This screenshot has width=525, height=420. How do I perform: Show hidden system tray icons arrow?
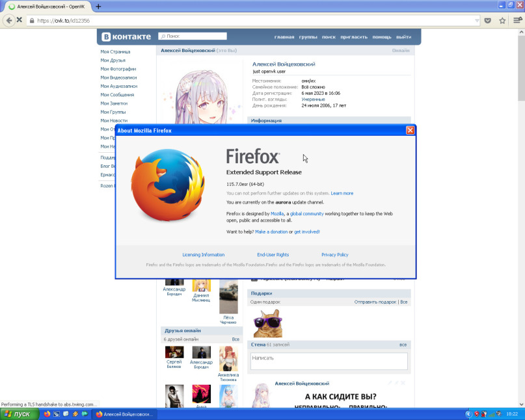pyautogui.click(x=468, y=414)
